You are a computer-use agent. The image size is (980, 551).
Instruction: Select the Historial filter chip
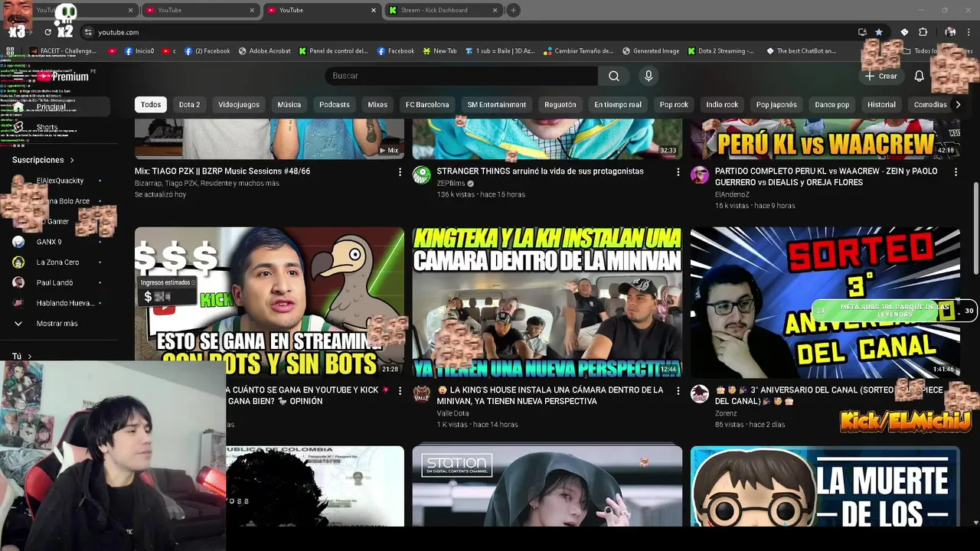[x=881, y=105]
